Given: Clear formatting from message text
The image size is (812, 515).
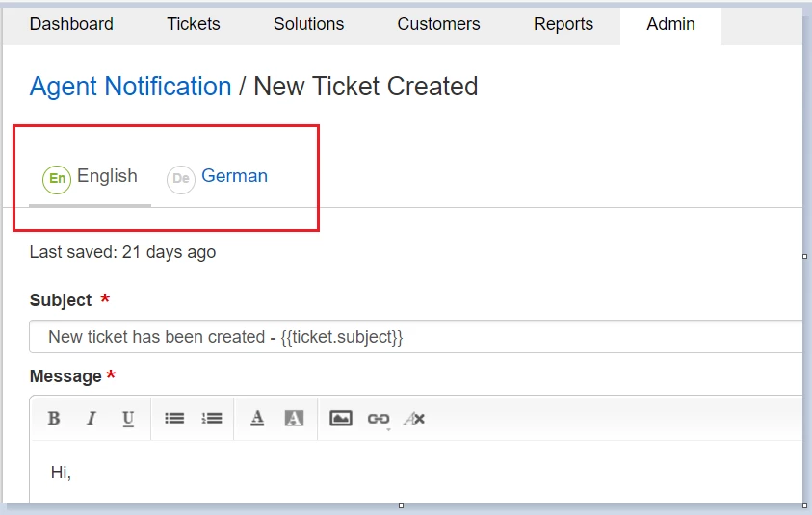Looking at the screenshot, I should pyautogui.click(x=415, y=418).
